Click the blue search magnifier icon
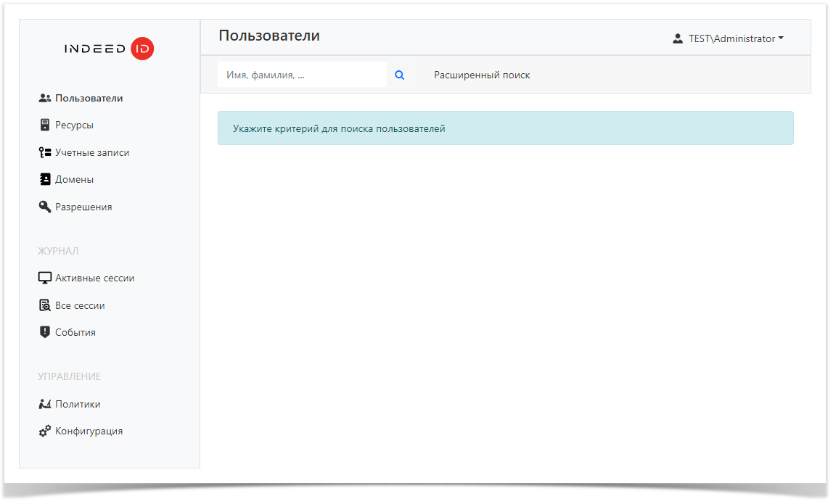The width and height of the screenshot is (836, 504). click(x=399, y=75)
